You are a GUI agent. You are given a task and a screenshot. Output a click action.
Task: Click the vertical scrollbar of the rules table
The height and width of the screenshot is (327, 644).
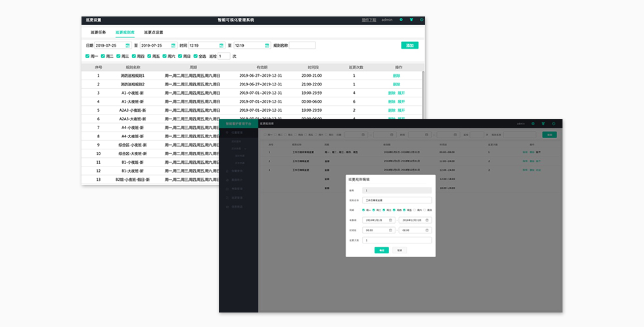pyautogui.click(x=423, y=99)
